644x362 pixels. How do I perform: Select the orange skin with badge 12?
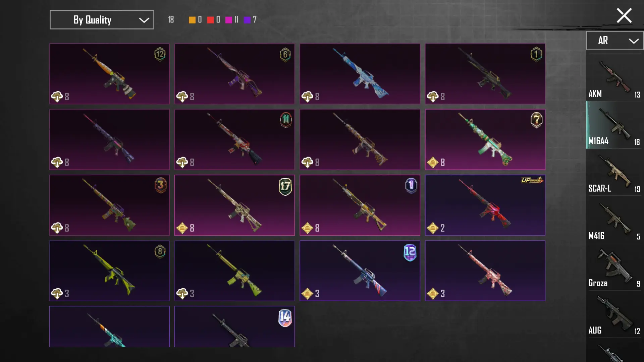pos(109,74)
